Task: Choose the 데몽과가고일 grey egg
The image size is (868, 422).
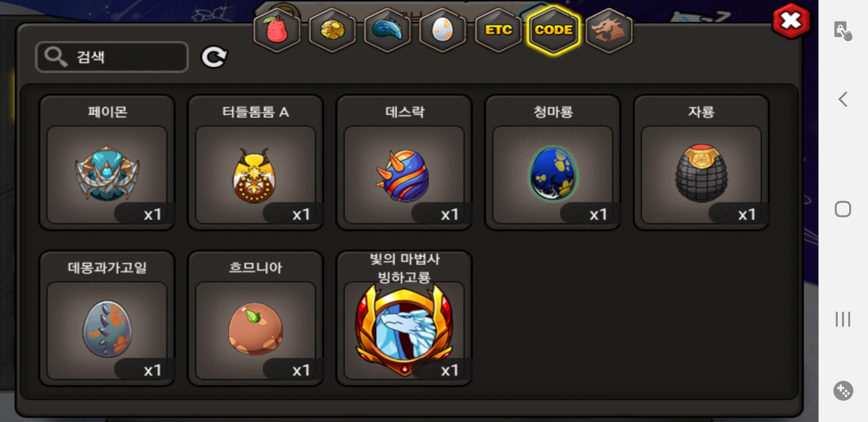Action: pyautogui.click(x=107, y=318)
